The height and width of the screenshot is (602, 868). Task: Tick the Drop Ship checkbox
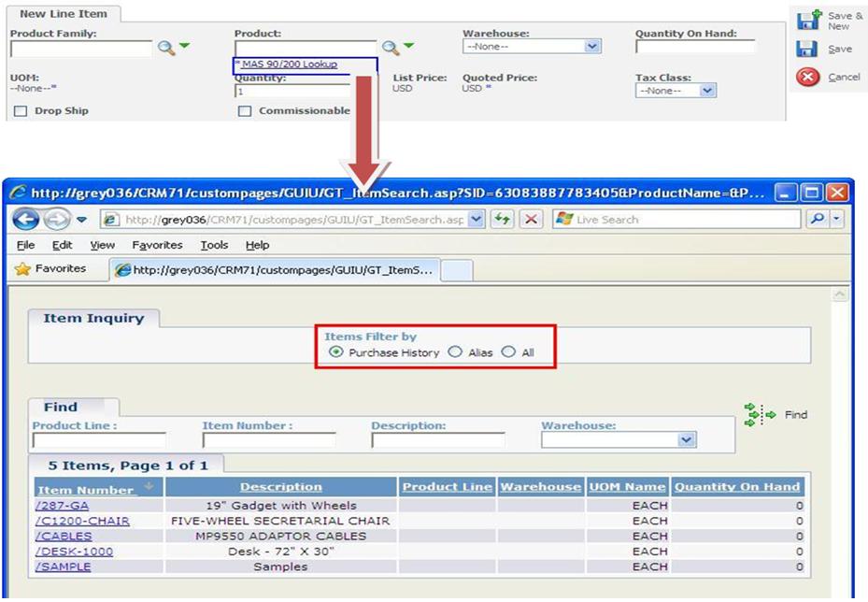point(21,111)
